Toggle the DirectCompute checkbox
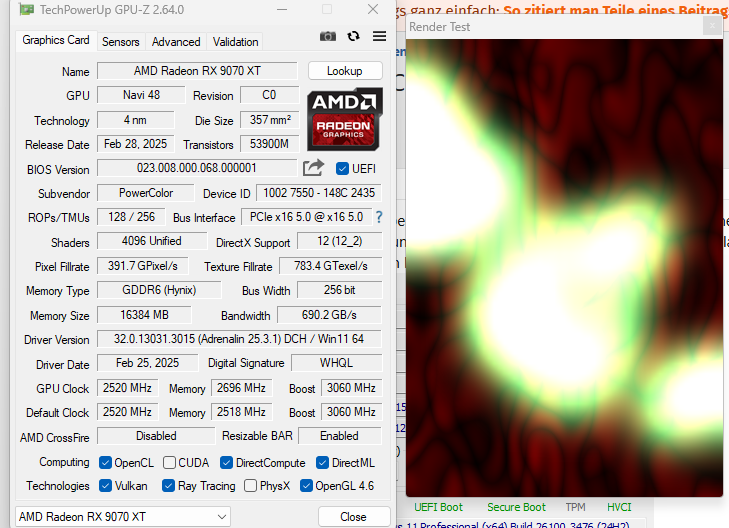 pos(226,462)
